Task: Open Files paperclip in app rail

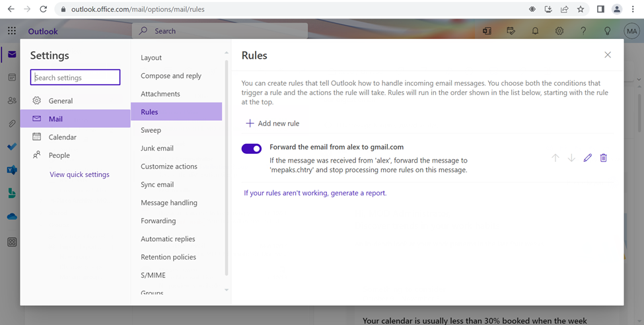Action: pos(12,124)
